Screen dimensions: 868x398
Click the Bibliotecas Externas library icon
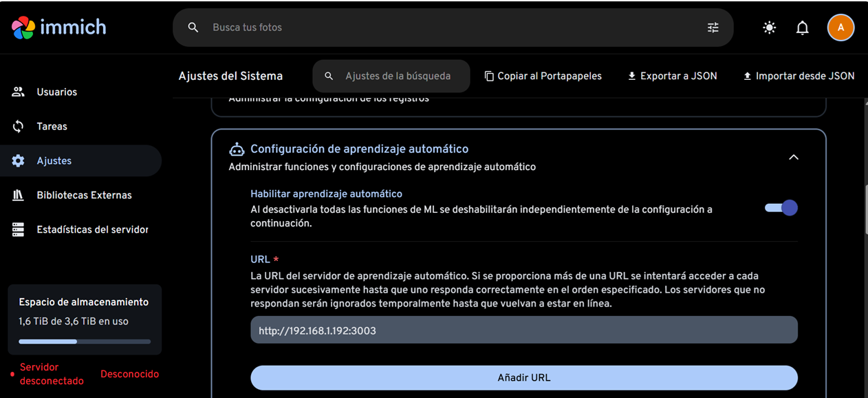click(19, 195)
